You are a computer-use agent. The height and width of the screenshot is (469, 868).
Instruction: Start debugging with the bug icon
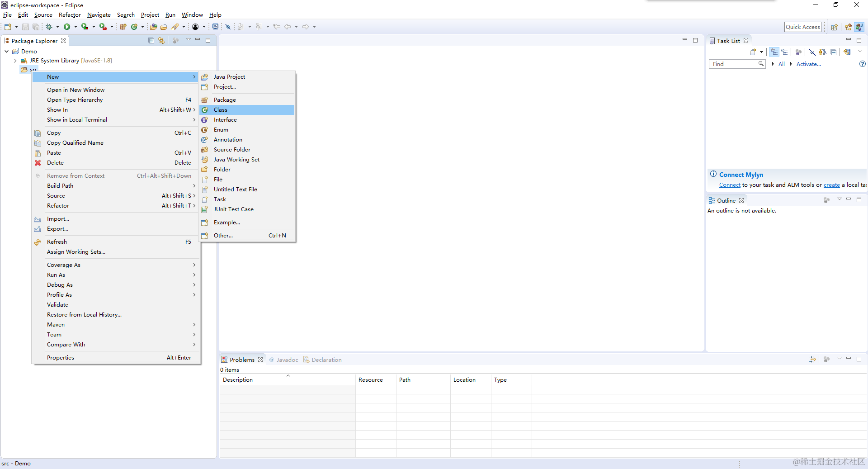[x=49, y=27]
